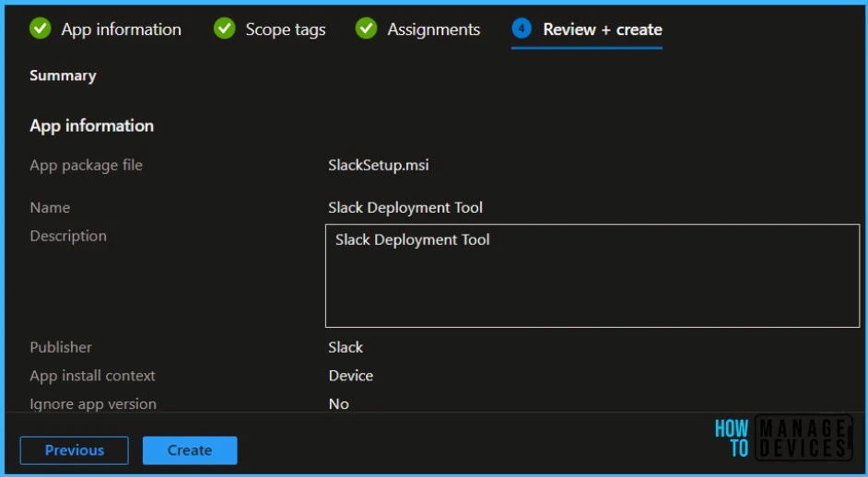This screenshot has height=477, width=868.
Task: Click the Publisher value Slack
Action: [346, 347]
